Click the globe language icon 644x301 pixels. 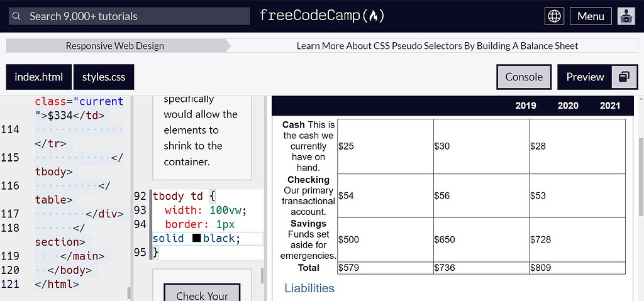[554, 16]
